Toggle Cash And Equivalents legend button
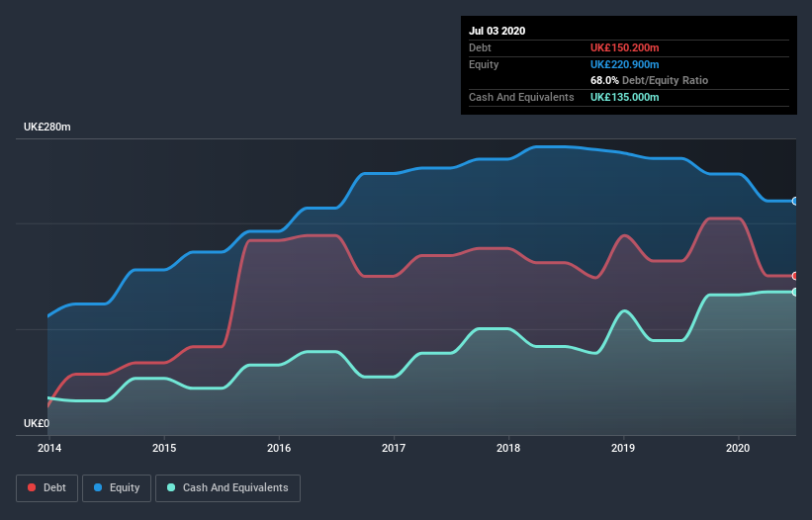812x520 pixels. pyautogui.click(x=227, y=488)
